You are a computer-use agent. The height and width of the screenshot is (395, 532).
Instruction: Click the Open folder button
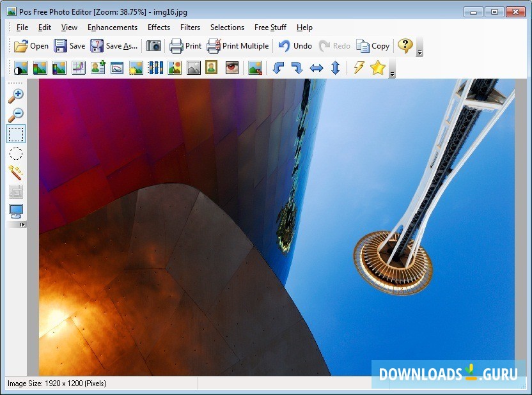[31, 46]
